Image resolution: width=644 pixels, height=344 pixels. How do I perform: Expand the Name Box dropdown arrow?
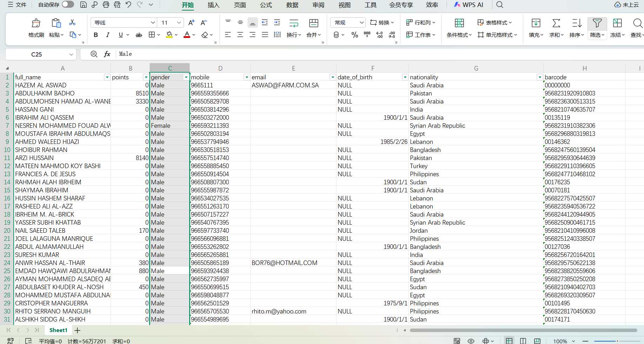click(x=71, y=54)
